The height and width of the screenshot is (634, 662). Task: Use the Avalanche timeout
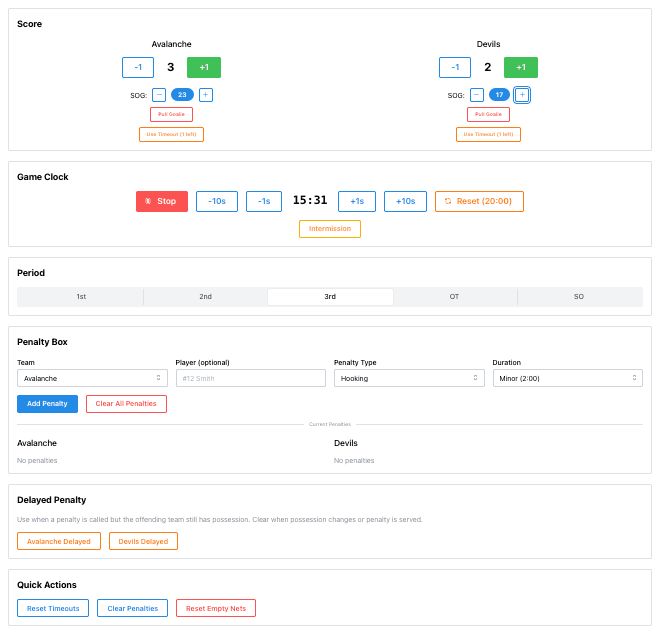click(171, 135)
